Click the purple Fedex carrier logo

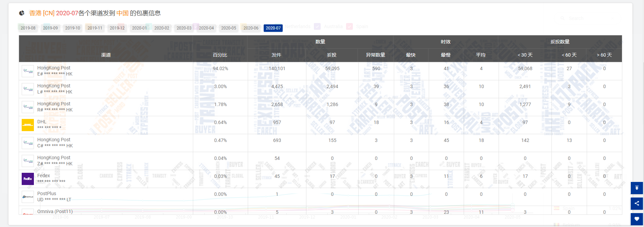click(x=28, y=179)
